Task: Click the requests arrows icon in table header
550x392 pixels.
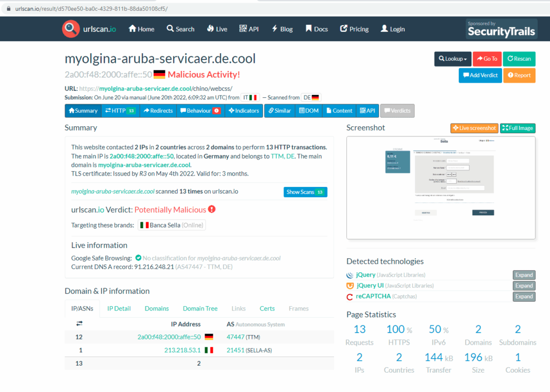Action: [x=79, y=324]
